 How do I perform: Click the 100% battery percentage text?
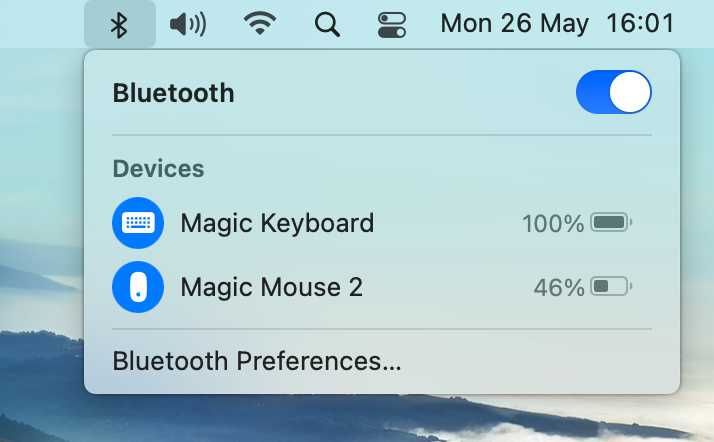coord(553,224)
